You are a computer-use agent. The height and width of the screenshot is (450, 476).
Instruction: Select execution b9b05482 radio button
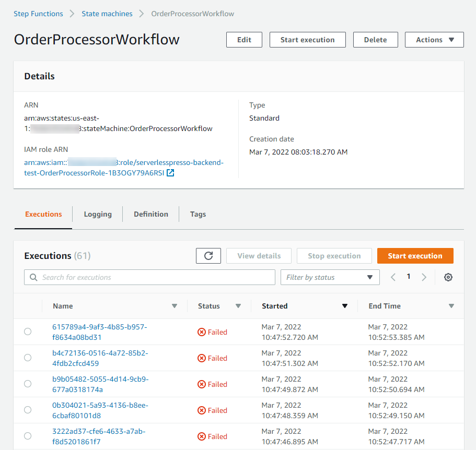(x=28, y=384)
